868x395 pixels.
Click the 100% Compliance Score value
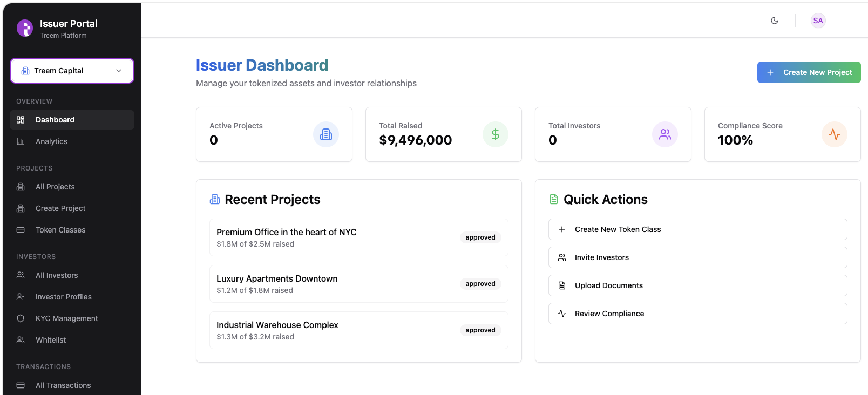[x=735, y=140]
